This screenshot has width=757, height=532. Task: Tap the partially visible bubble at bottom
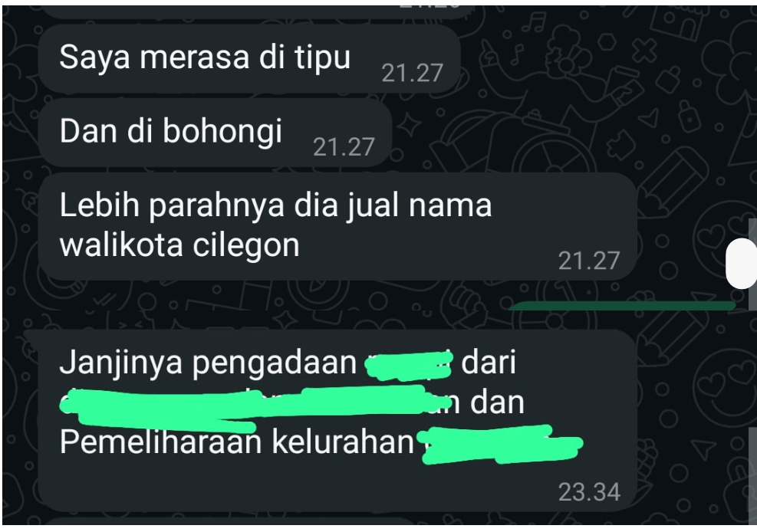tap(232, 522)
